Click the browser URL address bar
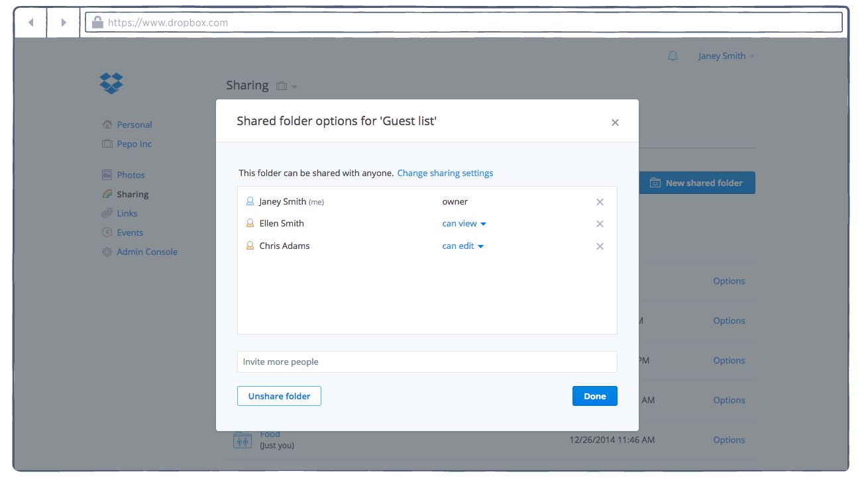Viewport: 868px width, 486px height. pyautogui.click(x=464, y=23)
